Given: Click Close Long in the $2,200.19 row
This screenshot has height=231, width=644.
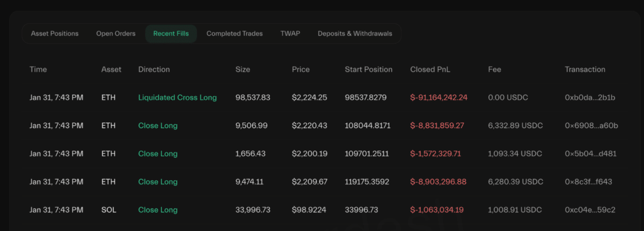Looking at the screenshot, I should click(158, 154).
